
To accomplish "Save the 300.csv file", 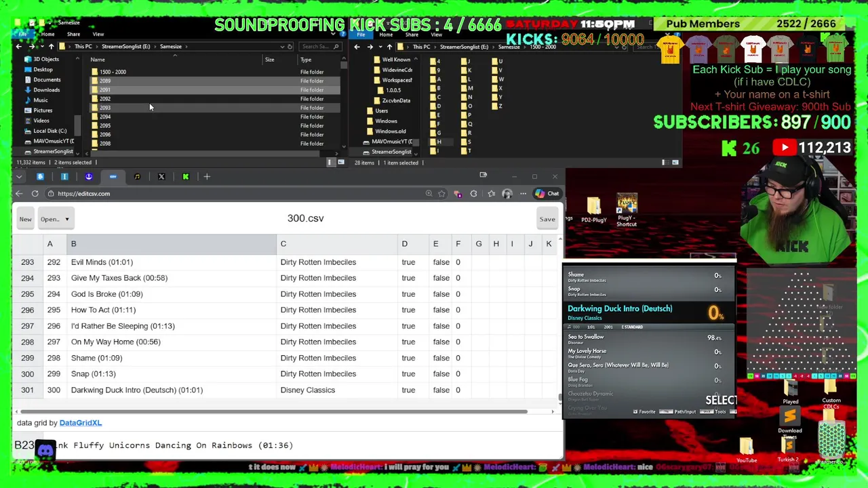I will (x=547, y=219).
